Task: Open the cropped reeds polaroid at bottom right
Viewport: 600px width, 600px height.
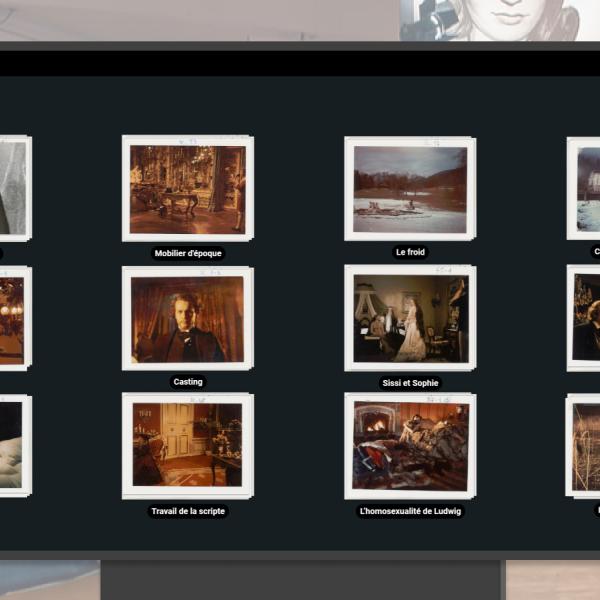Action: 585,445
